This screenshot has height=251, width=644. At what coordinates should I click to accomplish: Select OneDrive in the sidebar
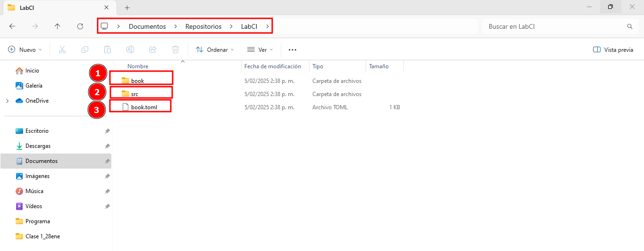(37, 101)
